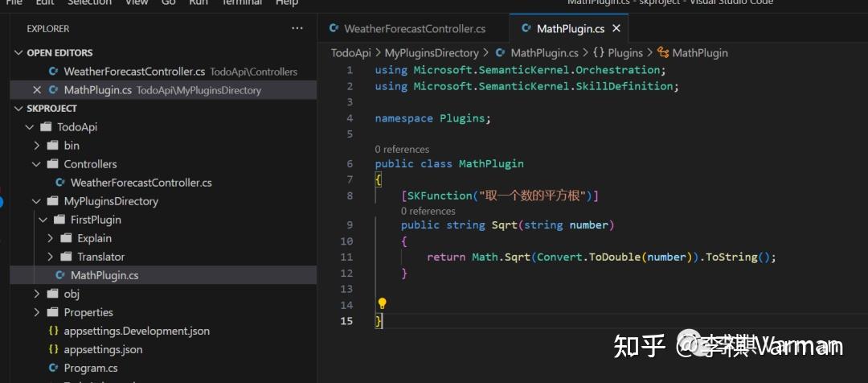Expand the obj folder
Viewport: 868px width, 383px height.
(36, 294)
